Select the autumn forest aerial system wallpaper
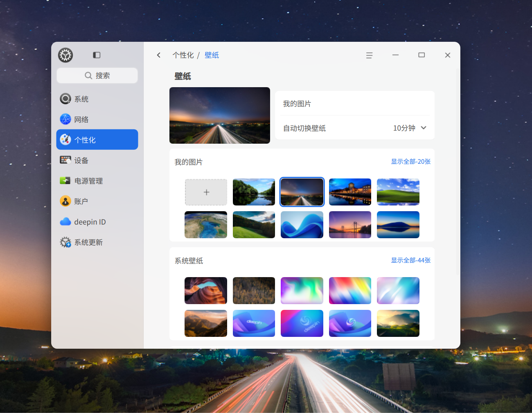Screen dimensions: 532x413 pos(254,291)
